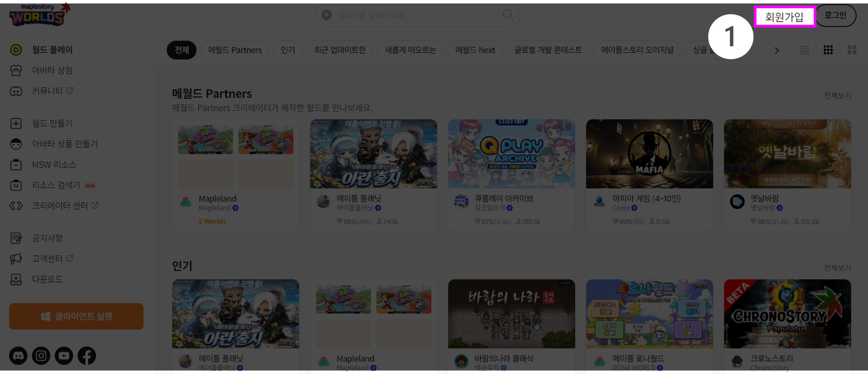Open 전체보기 link for 메월드 Partners section
Viewport: 868px width, 374px height.
pyautogui.click(x=837, y=96)
